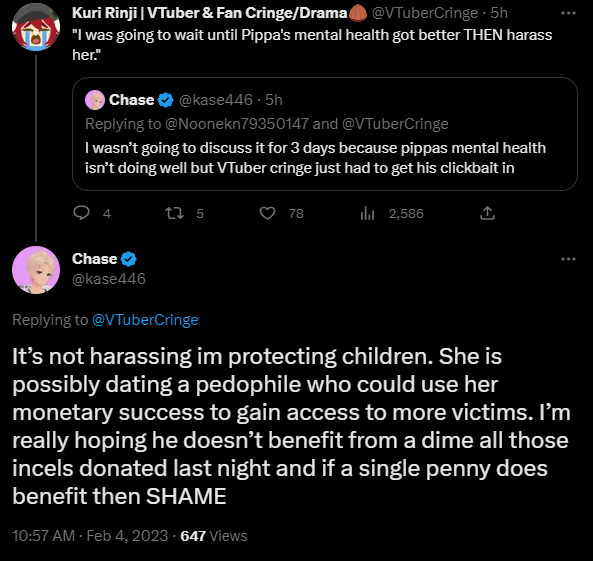Image resolution: width=593 pixels, height=561 pixels.
Task: Open Kuri Rinji's crying avatar profile picture
Action: coord(36,27)
